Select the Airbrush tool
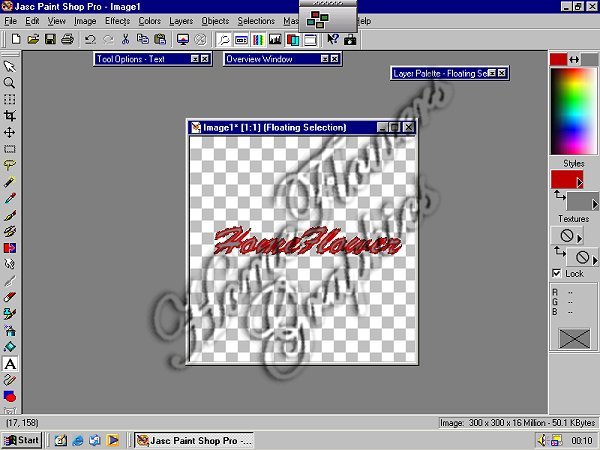Screen dimensions: 600x450 [x=10, y=330]
